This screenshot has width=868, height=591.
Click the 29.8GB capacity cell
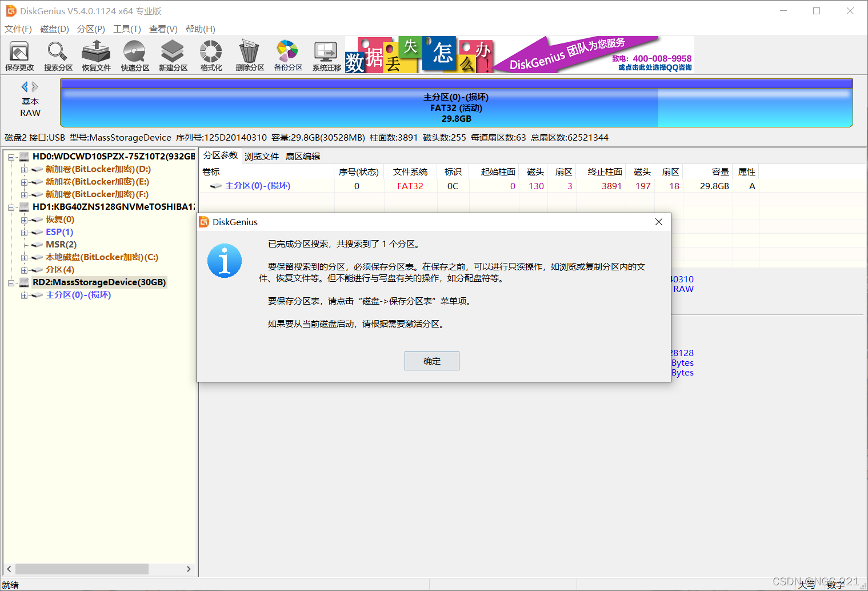coord(714,186)
